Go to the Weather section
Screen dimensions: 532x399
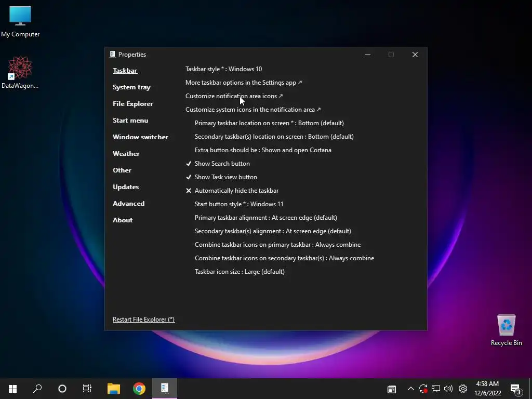[x=126, y=154]
